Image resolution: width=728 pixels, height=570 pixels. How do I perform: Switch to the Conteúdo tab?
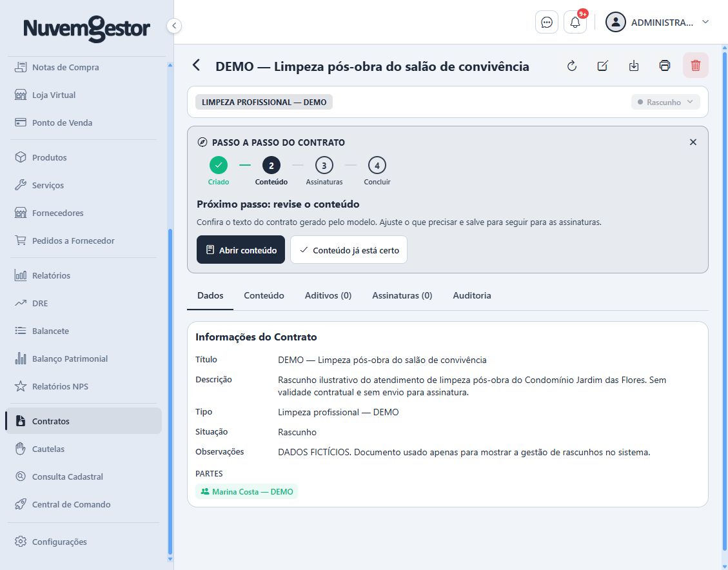[264, 296]
